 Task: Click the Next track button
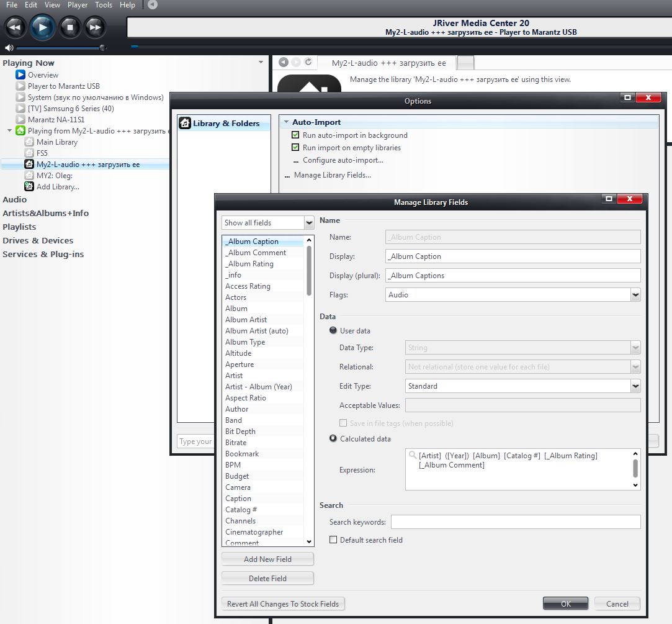94,27
